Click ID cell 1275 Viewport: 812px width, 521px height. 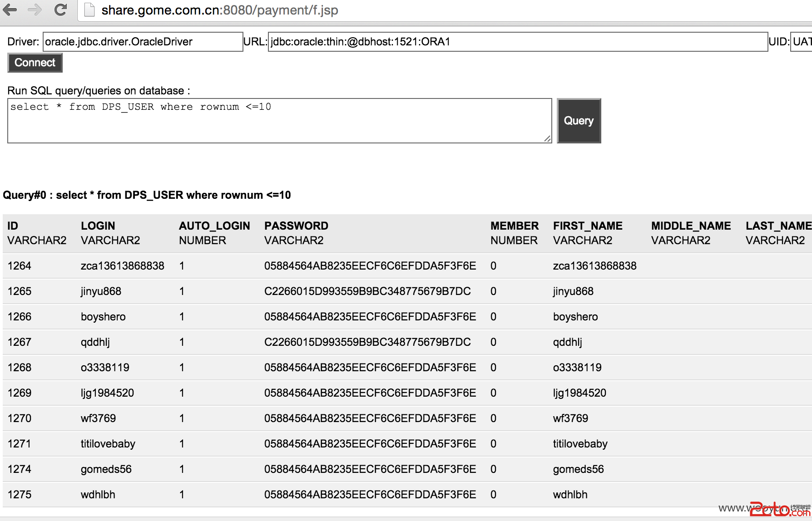[20, 495]
